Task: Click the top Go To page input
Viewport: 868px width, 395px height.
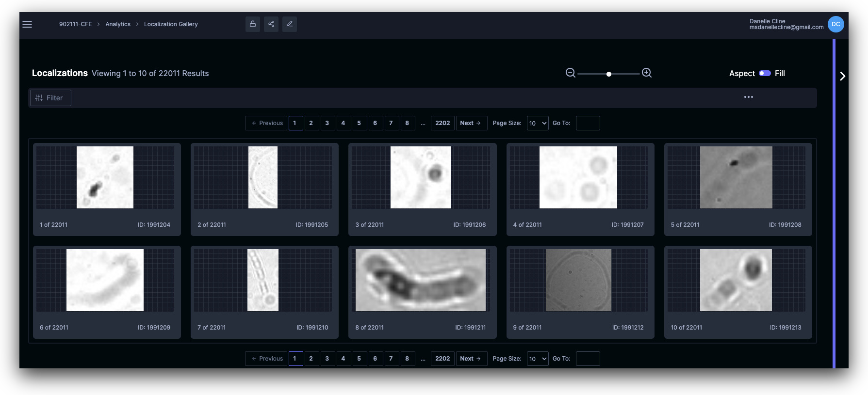Action: (x=588, y=123)
